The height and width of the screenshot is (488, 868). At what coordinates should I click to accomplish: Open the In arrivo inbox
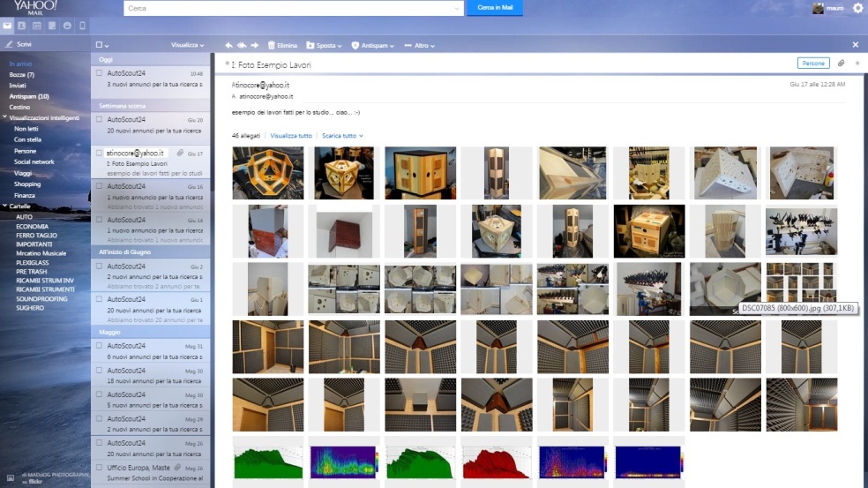click(x=20, y=64)
